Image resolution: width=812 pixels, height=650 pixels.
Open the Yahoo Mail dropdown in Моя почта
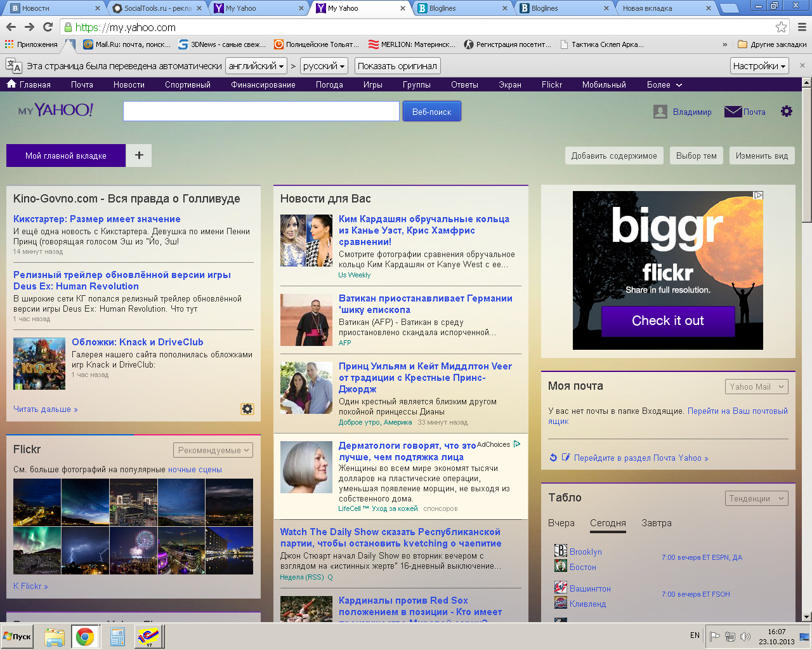coord(757,387)
